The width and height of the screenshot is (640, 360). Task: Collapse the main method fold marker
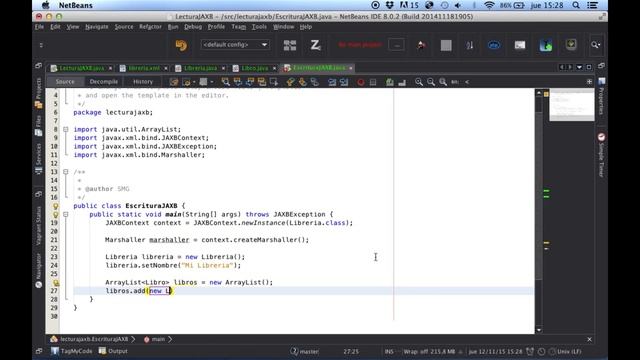[66, 214]
